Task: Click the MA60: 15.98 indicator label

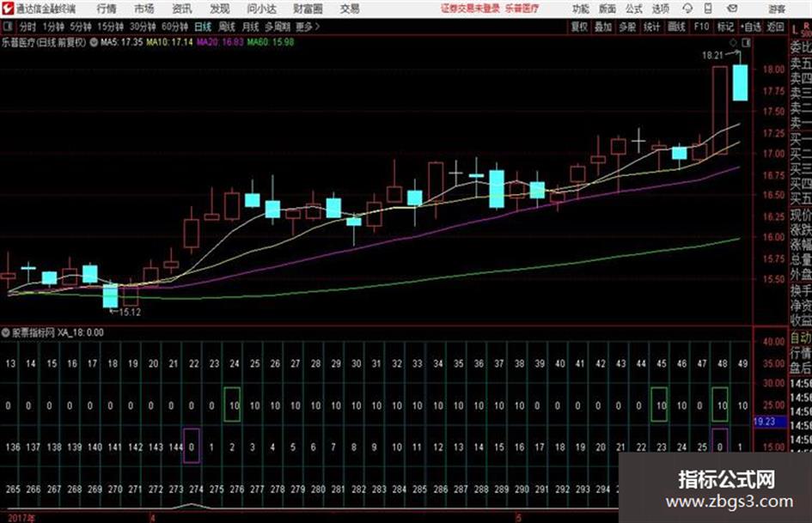Action: (271, 42)
